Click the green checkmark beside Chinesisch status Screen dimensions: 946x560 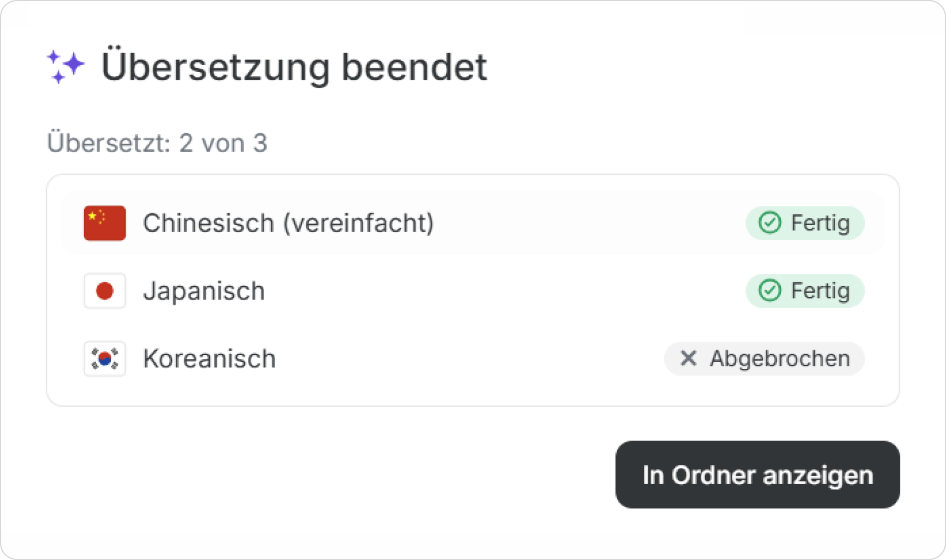click(769, 223)
